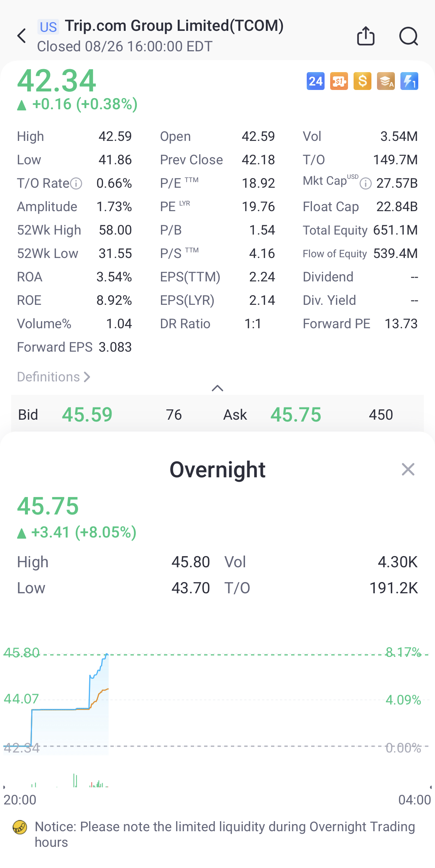Image resolution: width=435 pixels, height=868 pixels.
Task: Tap the orange $1 puzzle-piece badge
Action: (x=339, y=81)
